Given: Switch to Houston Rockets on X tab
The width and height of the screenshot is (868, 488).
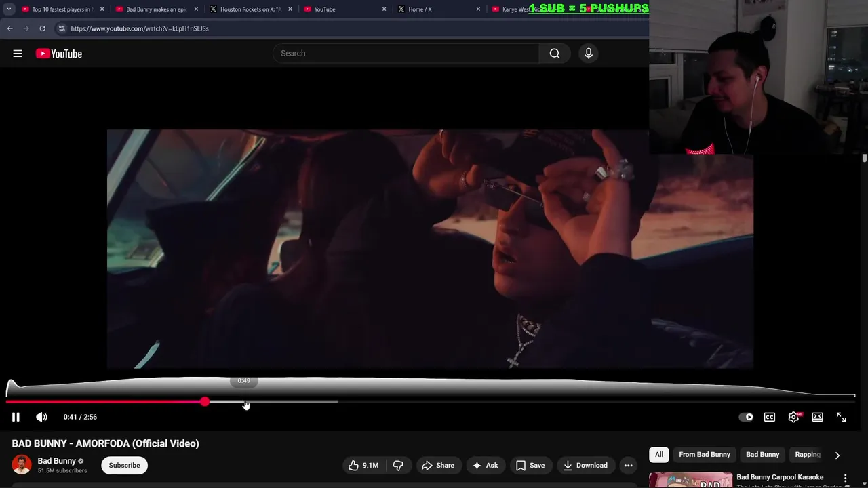Looking at the screenshot, I should pos(250,9).
